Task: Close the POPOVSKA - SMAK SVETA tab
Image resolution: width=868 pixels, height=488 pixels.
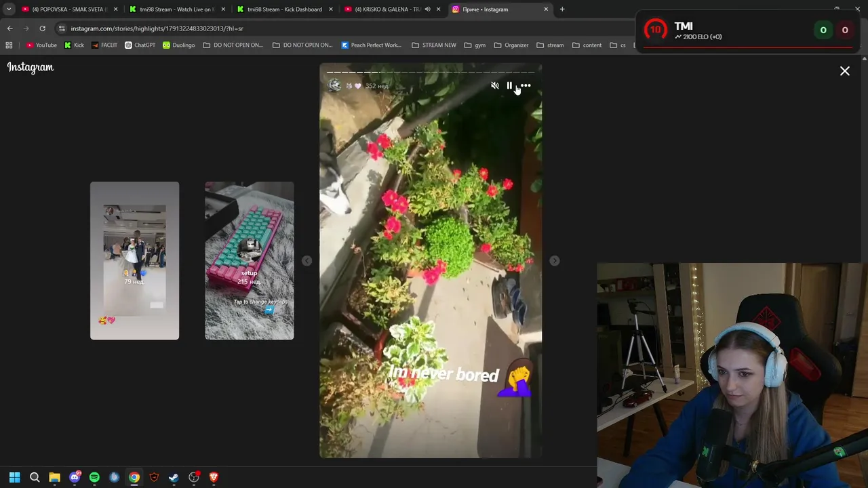Action: click(116, 9)
